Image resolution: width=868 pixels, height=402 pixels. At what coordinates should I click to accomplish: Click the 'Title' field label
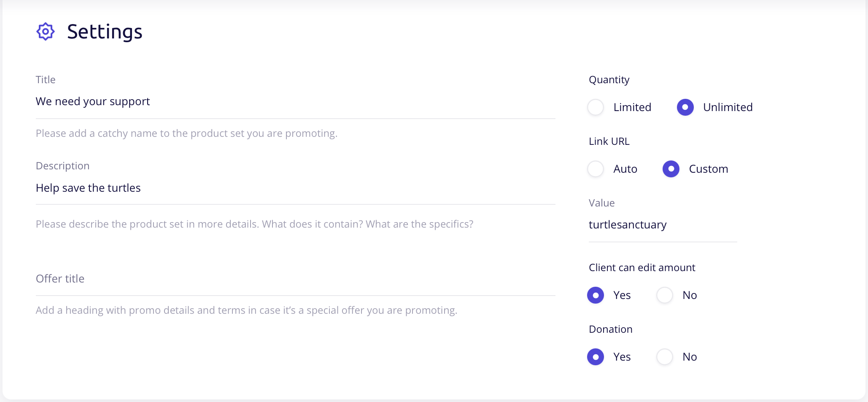pyautogui.click(x=46, y=80)
